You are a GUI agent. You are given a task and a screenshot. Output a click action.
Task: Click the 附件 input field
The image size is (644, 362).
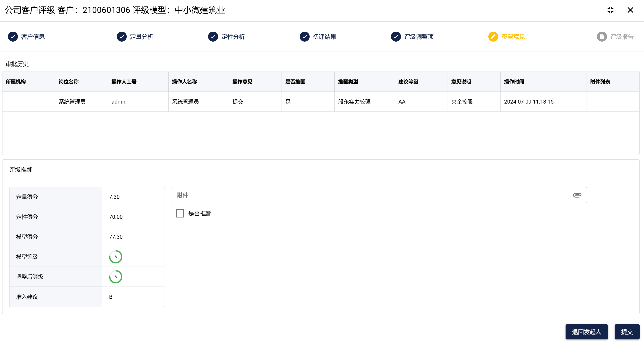pos(370,195)
